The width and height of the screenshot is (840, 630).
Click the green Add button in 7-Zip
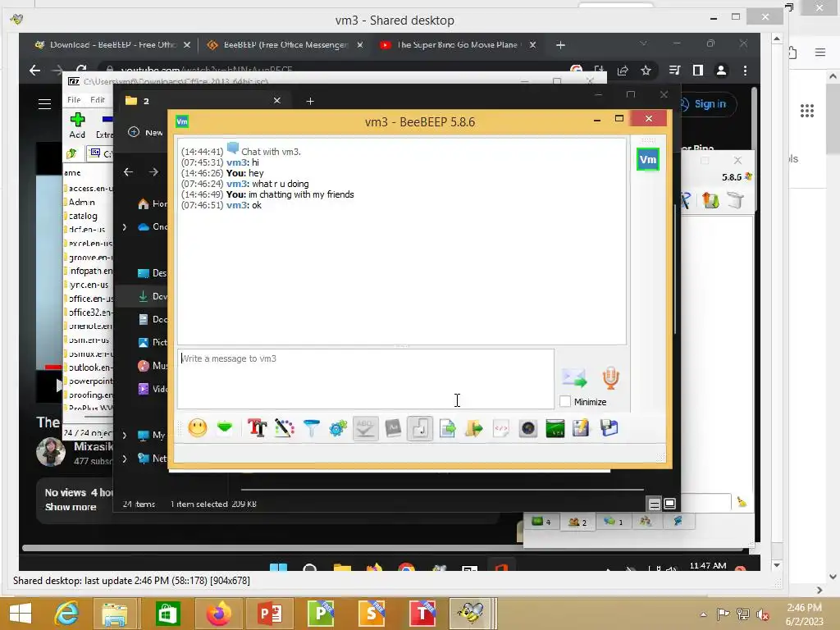[77, 126]
